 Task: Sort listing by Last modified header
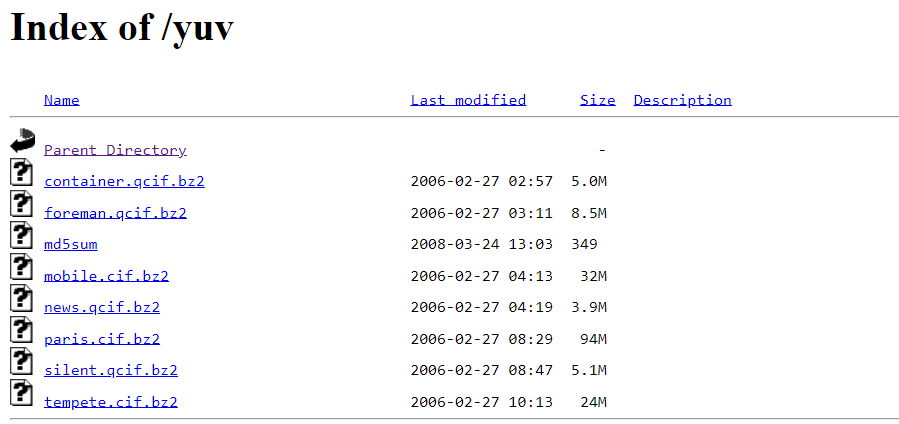[468, 100]
